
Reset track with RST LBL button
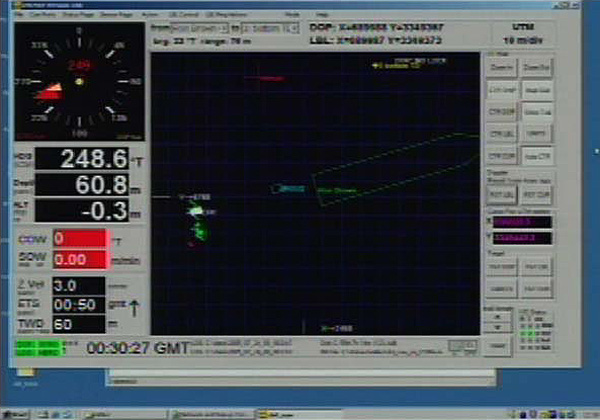[x=501, y=195]
